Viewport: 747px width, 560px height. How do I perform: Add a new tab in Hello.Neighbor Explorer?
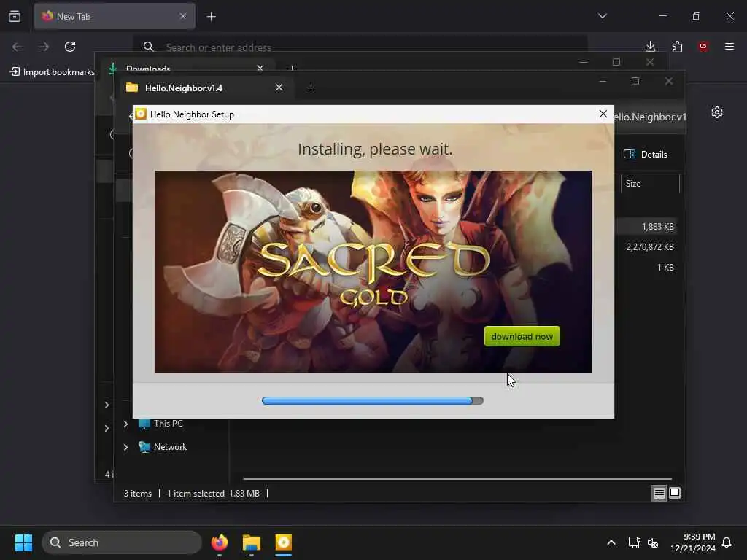(311, 88)
